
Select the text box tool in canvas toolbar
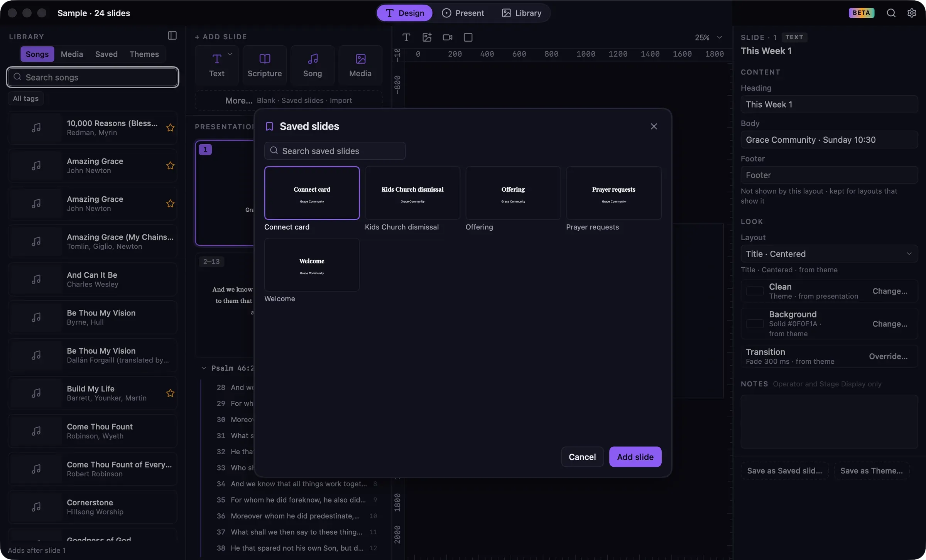pos(406,37)
